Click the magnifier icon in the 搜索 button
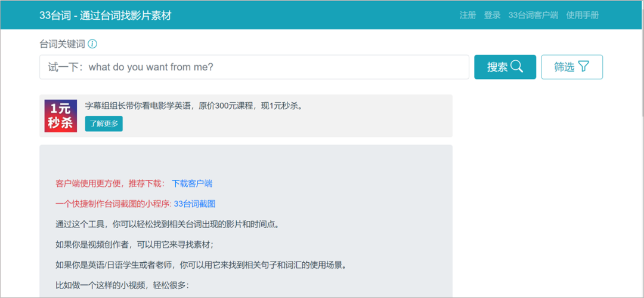644x298 pixels. (516, 67)
